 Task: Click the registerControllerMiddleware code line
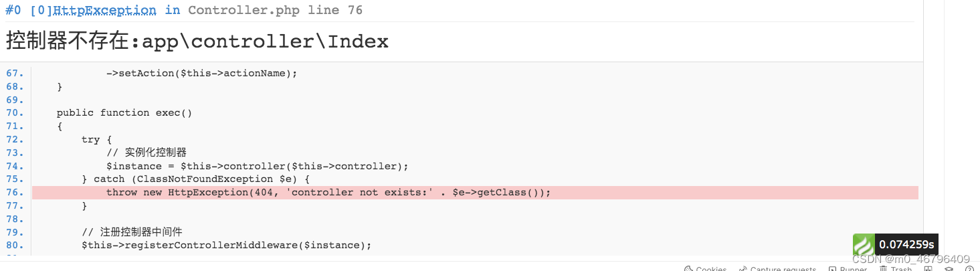coord(226,246)
